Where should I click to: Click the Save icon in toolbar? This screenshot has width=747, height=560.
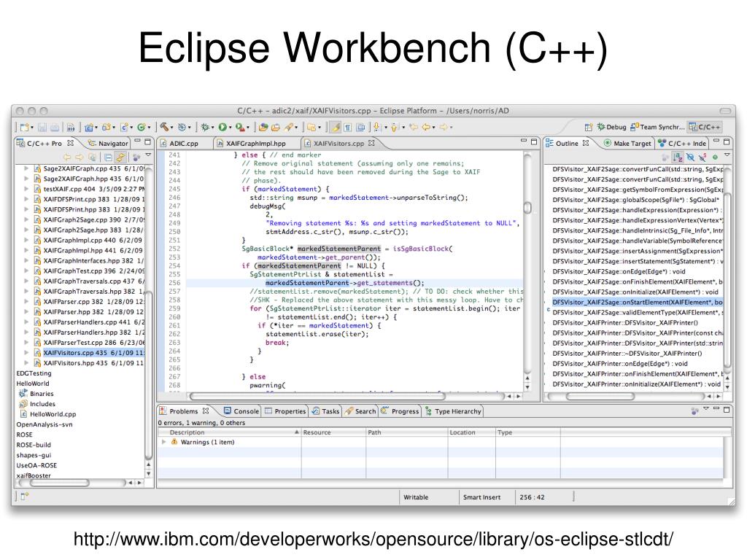tap(42, 127)
